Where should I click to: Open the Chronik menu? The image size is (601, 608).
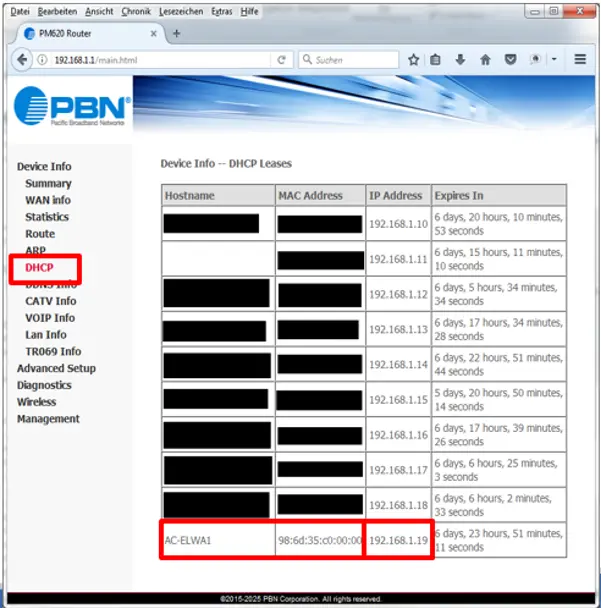(136, 12)
